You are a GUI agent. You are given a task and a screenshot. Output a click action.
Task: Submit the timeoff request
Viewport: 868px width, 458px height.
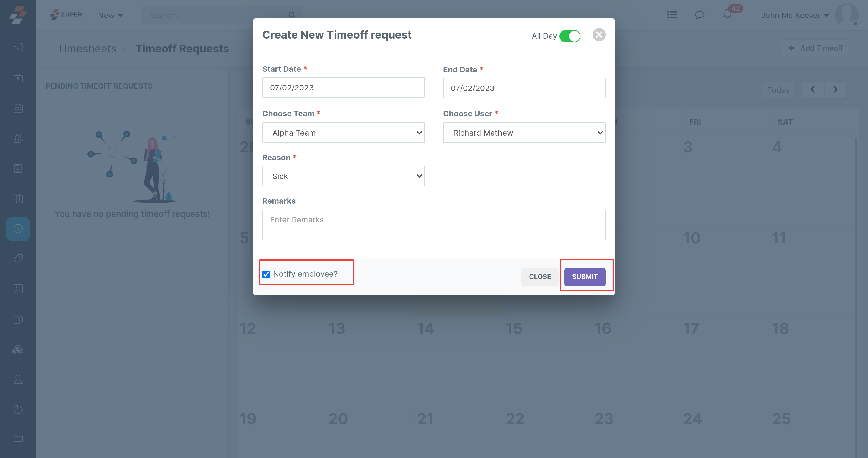585,277
